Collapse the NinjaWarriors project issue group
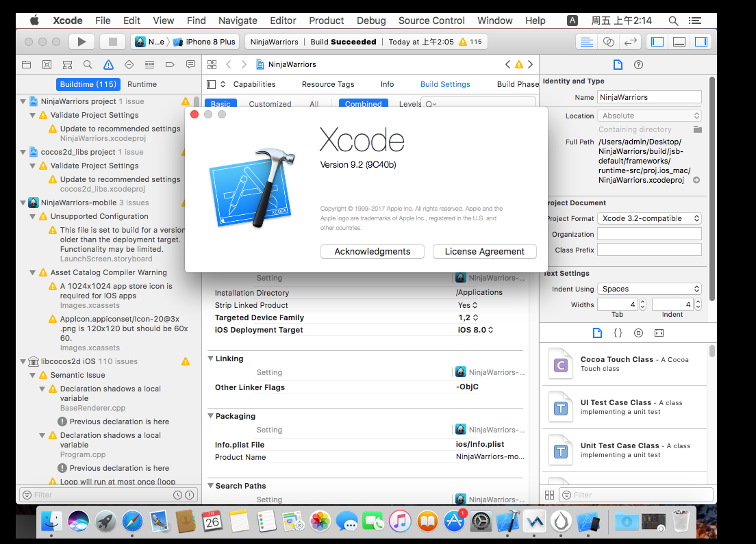Screen dimensions: 756x544 [23, 102]
